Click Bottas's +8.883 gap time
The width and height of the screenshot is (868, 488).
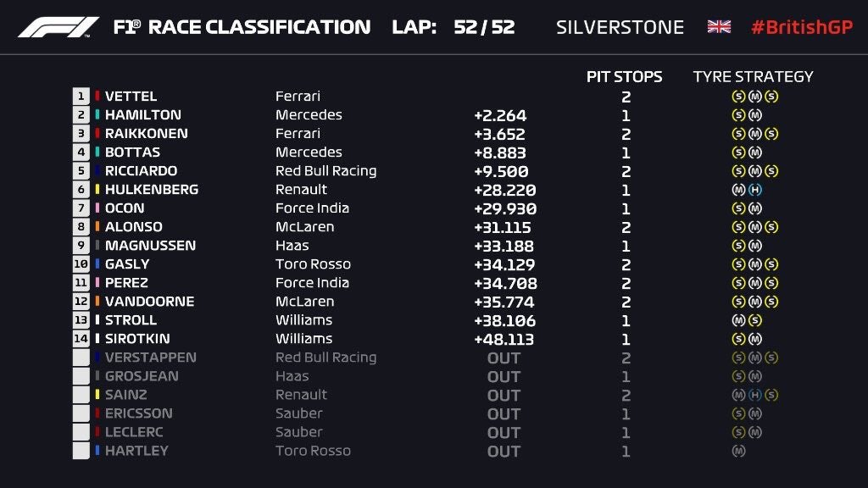click(500, 152)
